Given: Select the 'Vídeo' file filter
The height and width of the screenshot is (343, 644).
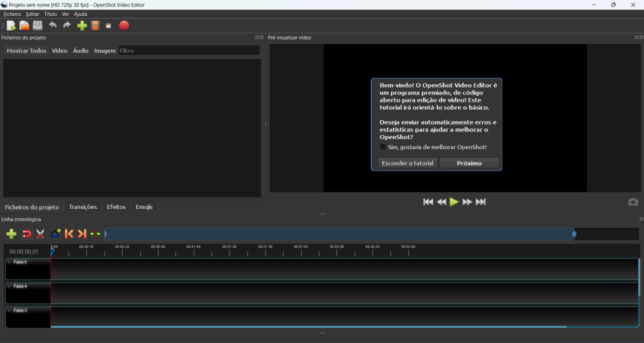Looking at the screenshot, I should coord(59,50).
